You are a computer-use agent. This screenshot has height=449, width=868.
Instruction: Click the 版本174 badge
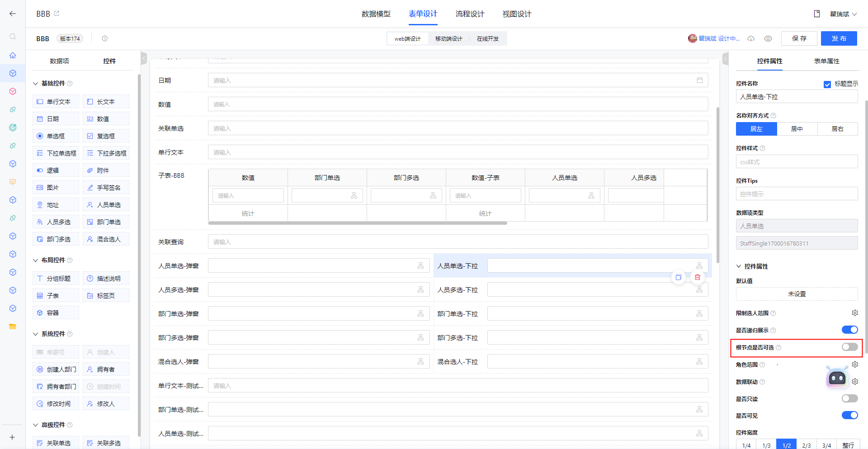click(x=70, y=38)
